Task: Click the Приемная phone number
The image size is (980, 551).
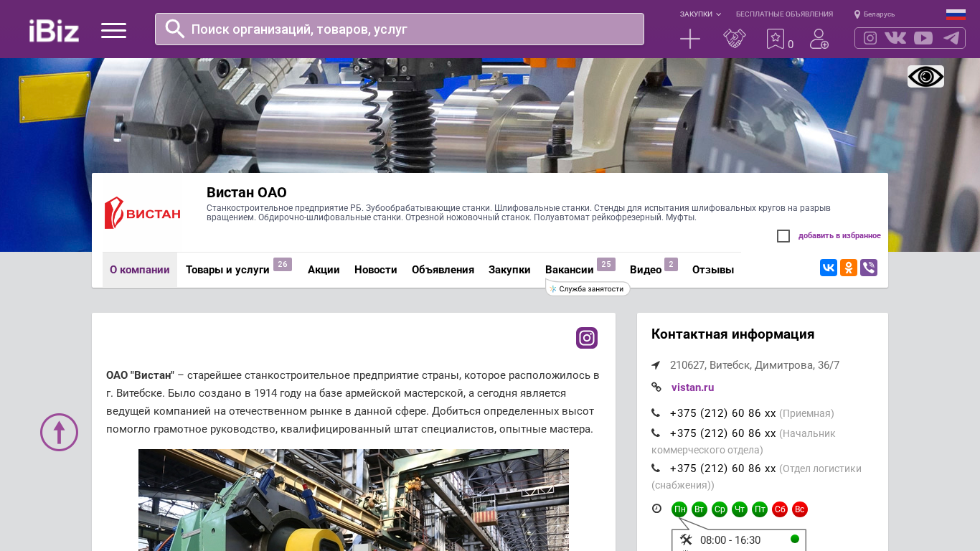Action: (722, 413)
